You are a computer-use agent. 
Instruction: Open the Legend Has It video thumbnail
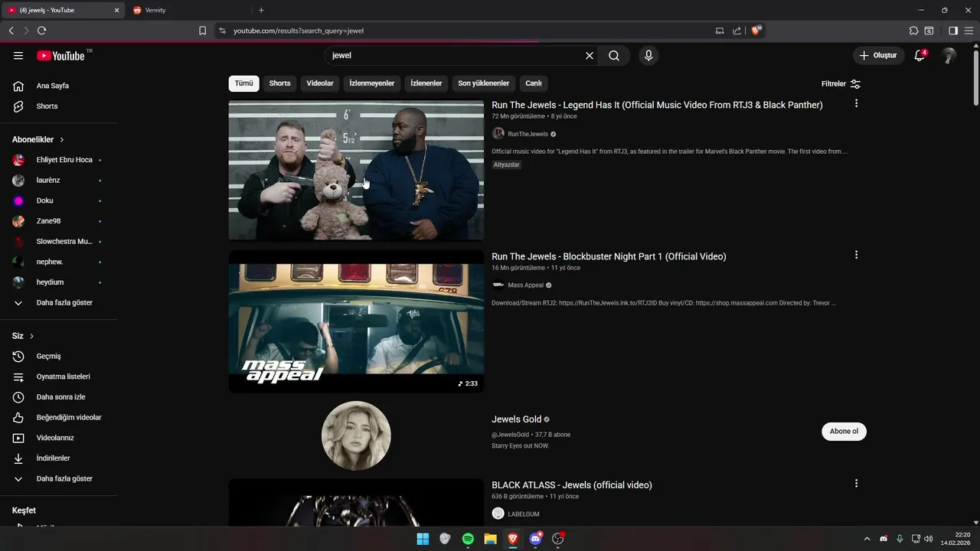pos(356,170)
